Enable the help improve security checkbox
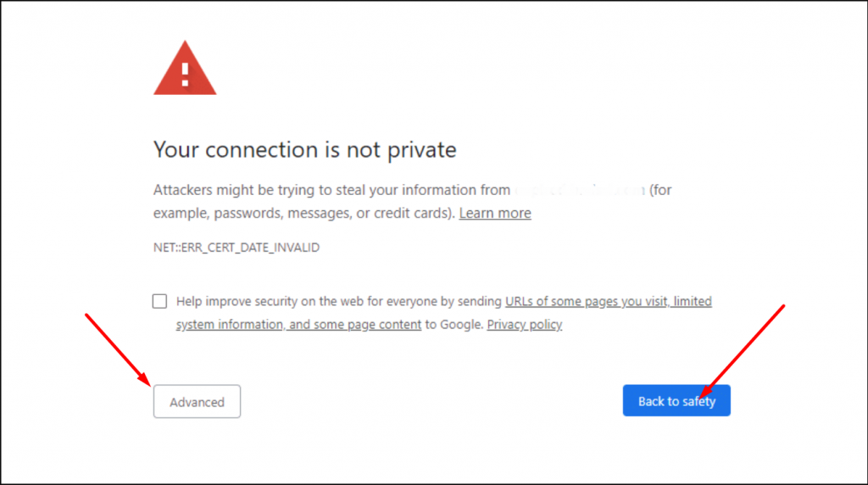The height and width of the screenshot is (485, 868). [159, 301]
